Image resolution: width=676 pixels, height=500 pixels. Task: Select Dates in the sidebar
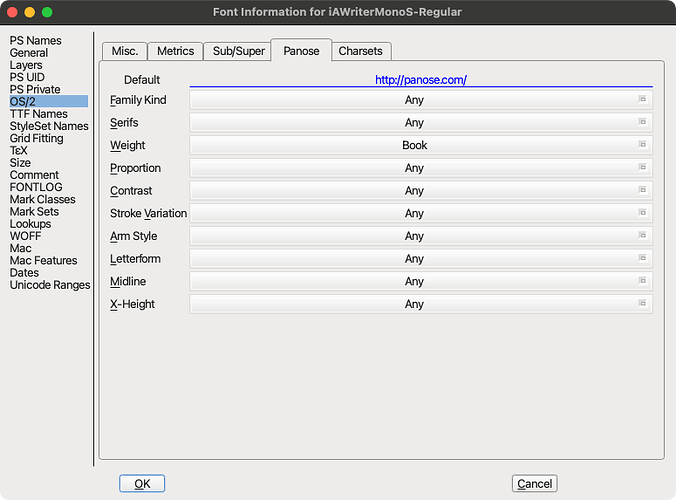tap(25, 272)
